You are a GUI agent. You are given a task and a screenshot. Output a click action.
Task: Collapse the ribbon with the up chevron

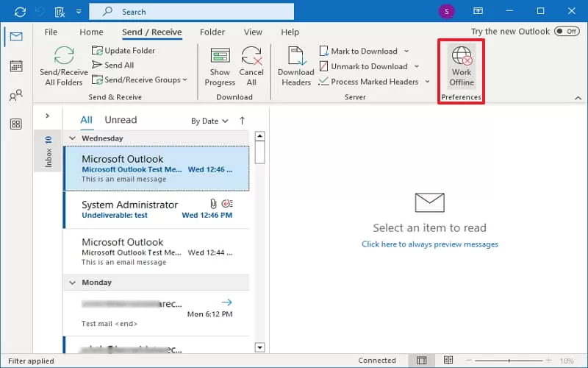coord(578,98)
